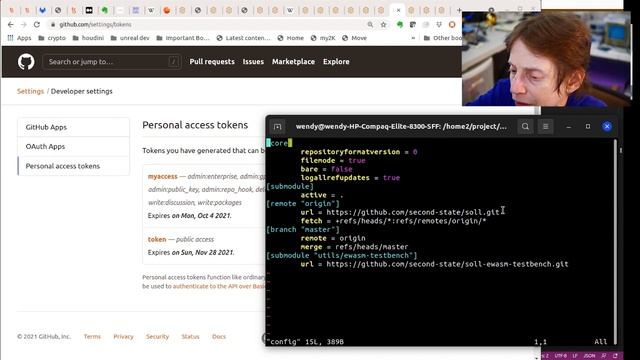Open a new browser tab with plus

click(459, 10)
